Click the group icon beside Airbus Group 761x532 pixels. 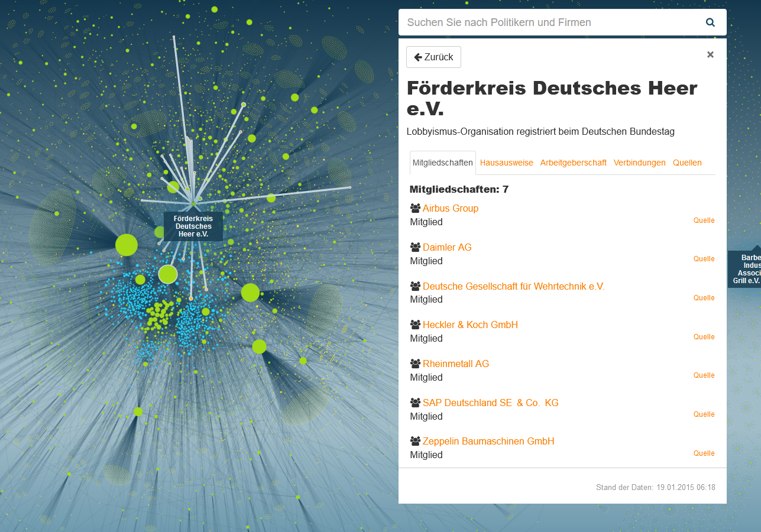coord(415,208)
